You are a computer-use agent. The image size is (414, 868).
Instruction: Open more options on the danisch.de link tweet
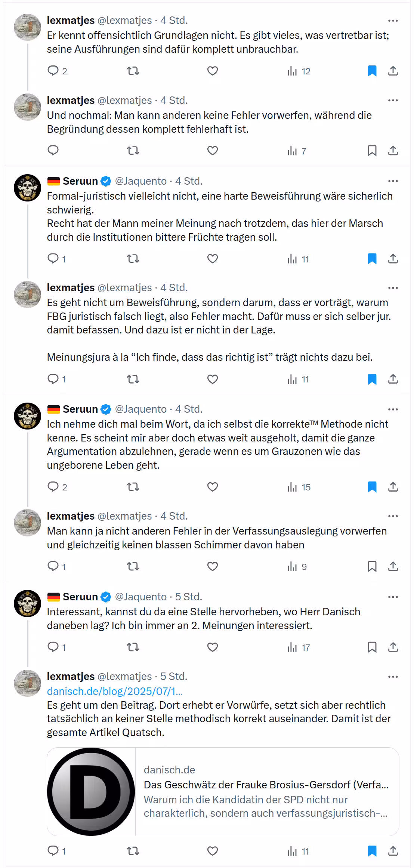point(393,677)
